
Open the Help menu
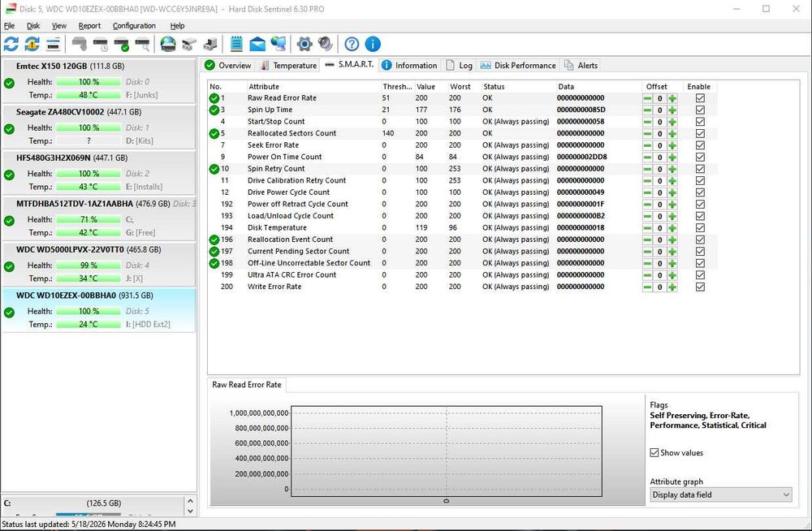pyautogui.click(x=177, y=25)
